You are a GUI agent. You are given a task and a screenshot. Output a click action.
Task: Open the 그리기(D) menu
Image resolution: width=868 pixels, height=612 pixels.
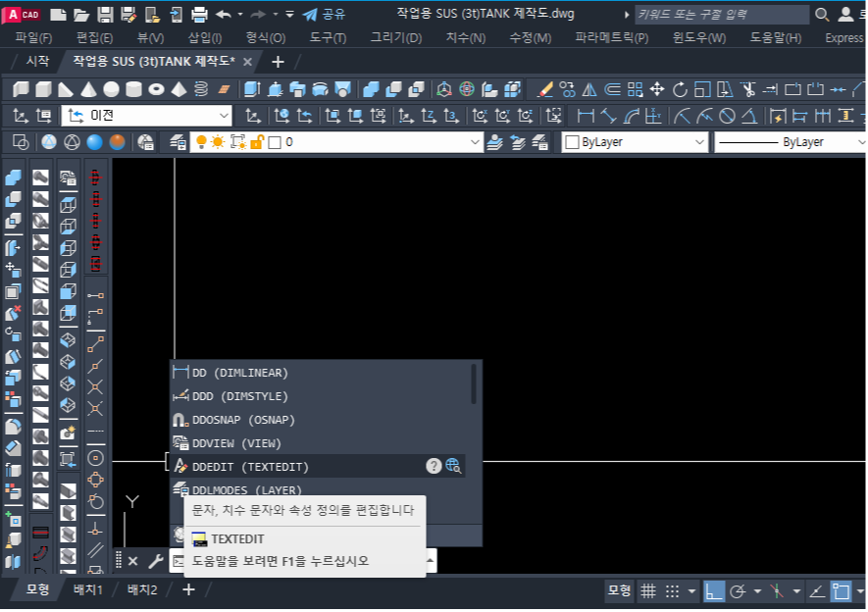point(396,38)
